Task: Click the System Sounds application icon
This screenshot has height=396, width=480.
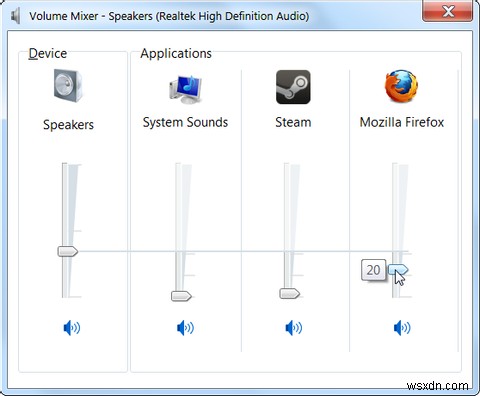Action: coord(185,89)
